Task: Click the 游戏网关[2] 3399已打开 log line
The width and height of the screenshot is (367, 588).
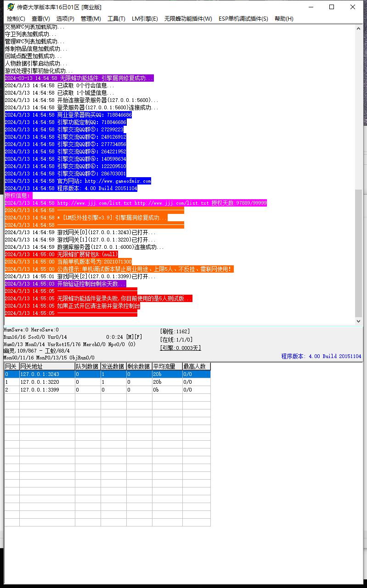Action: pyautogui.click(x=80, y=276)
